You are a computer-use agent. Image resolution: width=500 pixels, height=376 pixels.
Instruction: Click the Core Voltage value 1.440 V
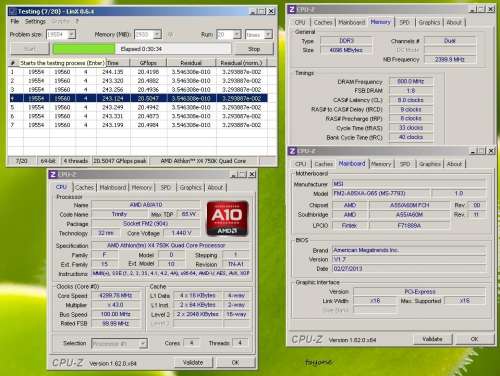tap(181, 233)
